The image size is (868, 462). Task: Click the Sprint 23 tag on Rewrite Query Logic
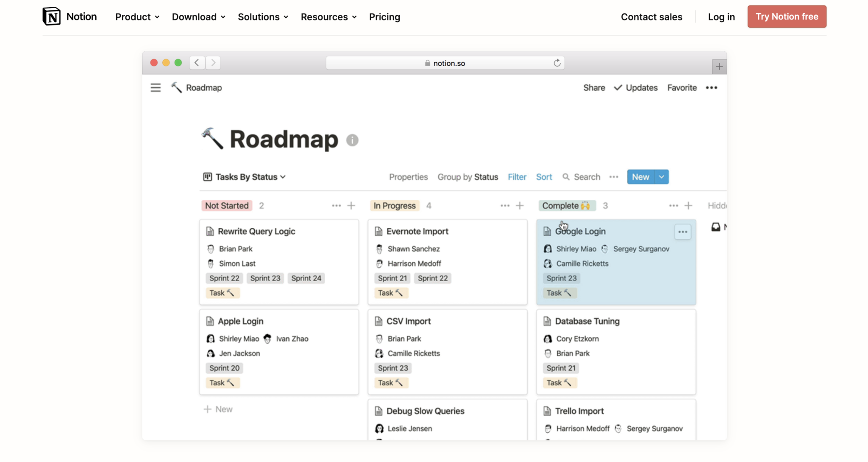(x=265, y=278)
